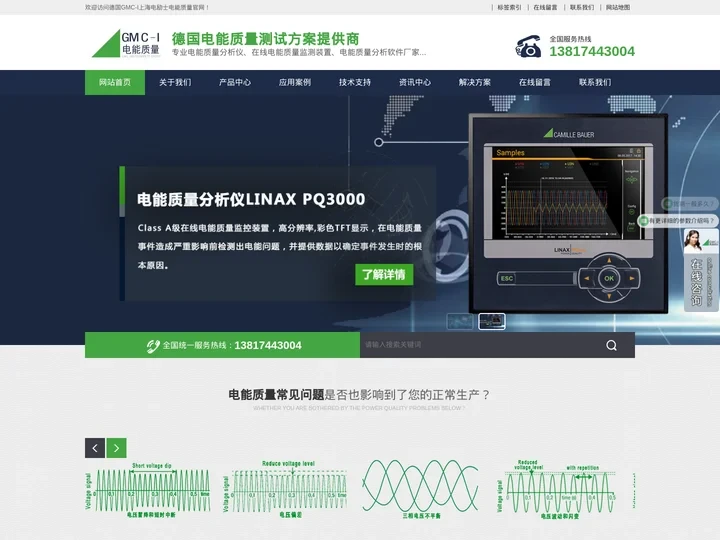Screen dimensions: 720x540
Task: Click the top-bar 在线留言 link
Action: [546, 7]
